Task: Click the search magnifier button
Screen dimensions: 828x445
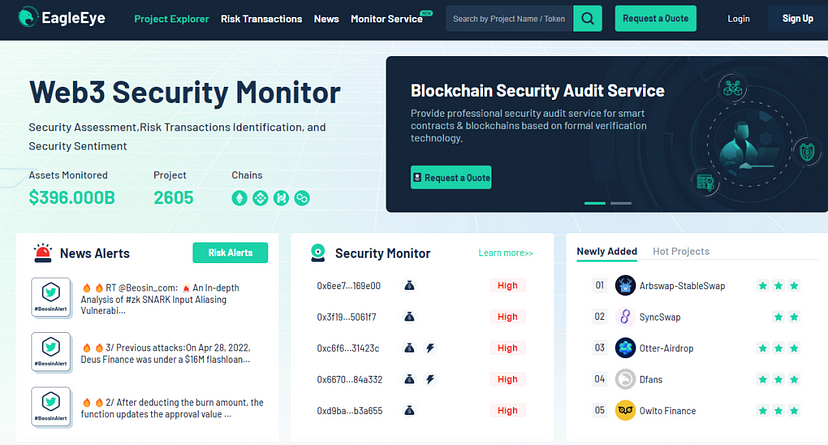Action: [x=588, y=18]
